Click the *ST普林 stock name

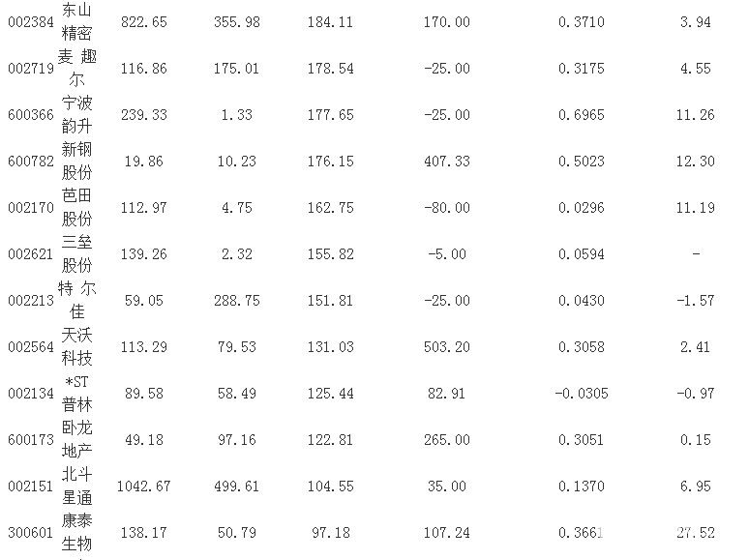77,393
